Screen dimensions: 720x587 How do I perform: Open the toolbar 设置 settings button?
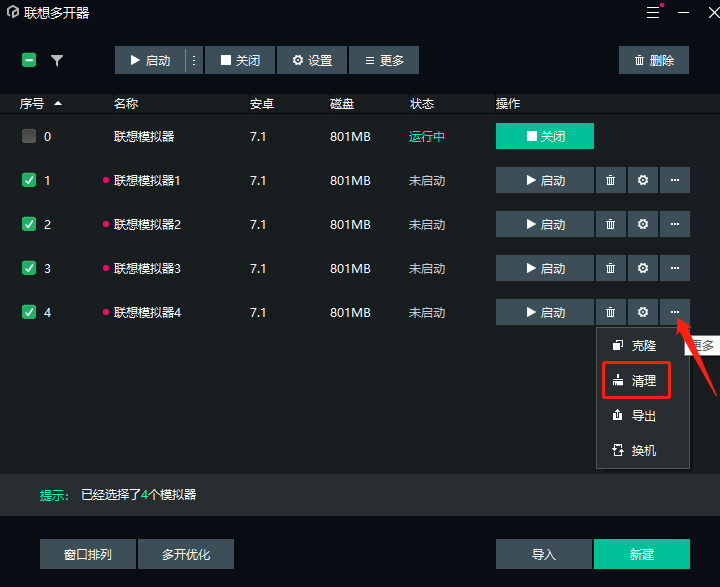click(312, 60)
